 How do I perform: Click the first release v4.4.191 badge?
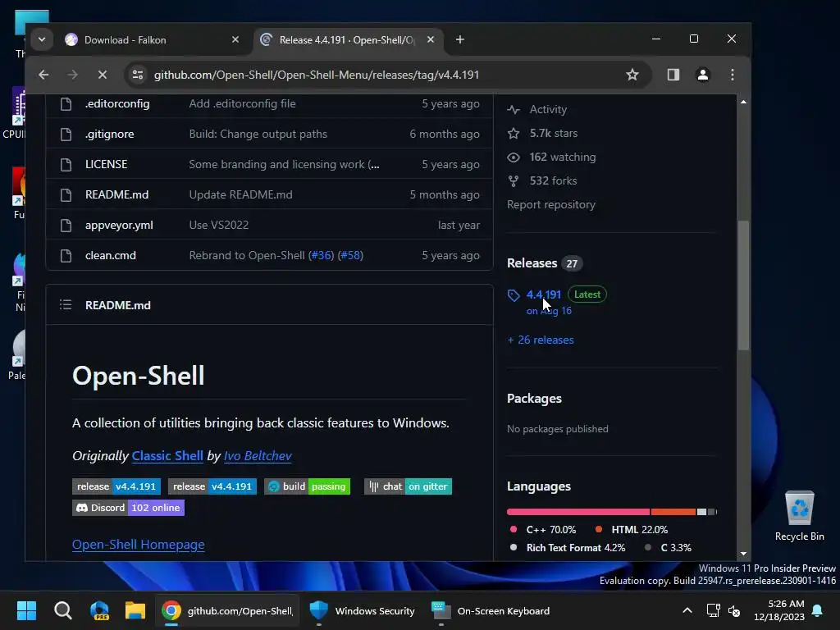pyautogui.click(x=116, y=486)
